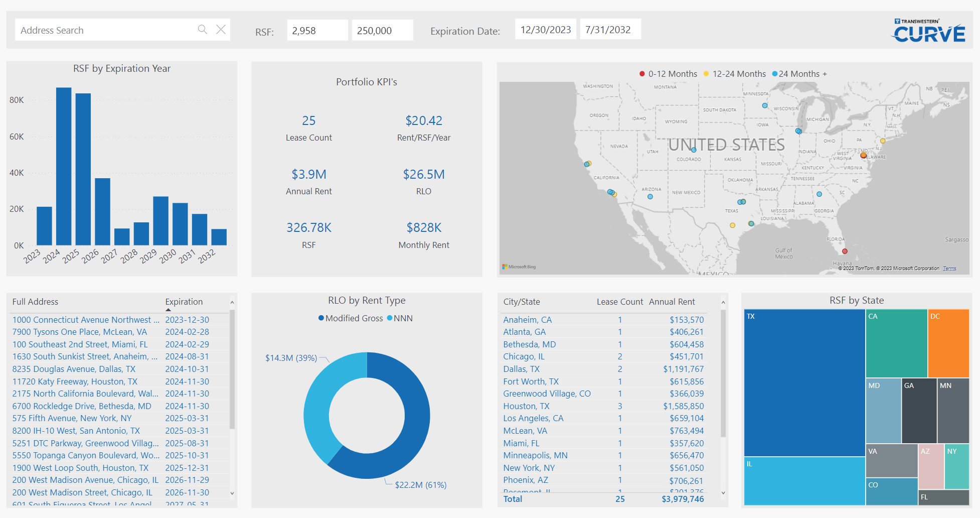Open 7900 Tysons One Place address link
The width and height of the screenshot is (980, 518).
[x=80, y=332]
